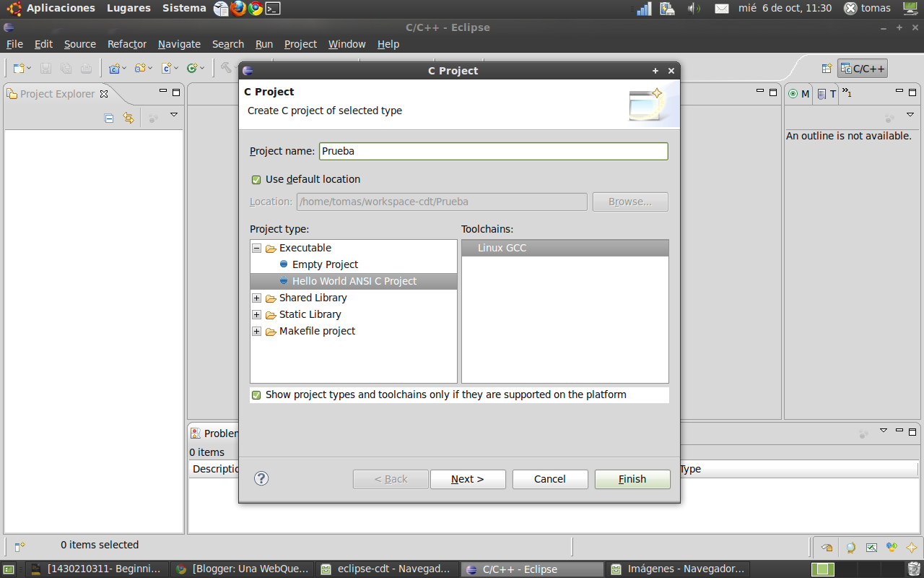Select Linux GCC toolchain
The width and height of the screenshot is (924, 578).
(565, 248)
